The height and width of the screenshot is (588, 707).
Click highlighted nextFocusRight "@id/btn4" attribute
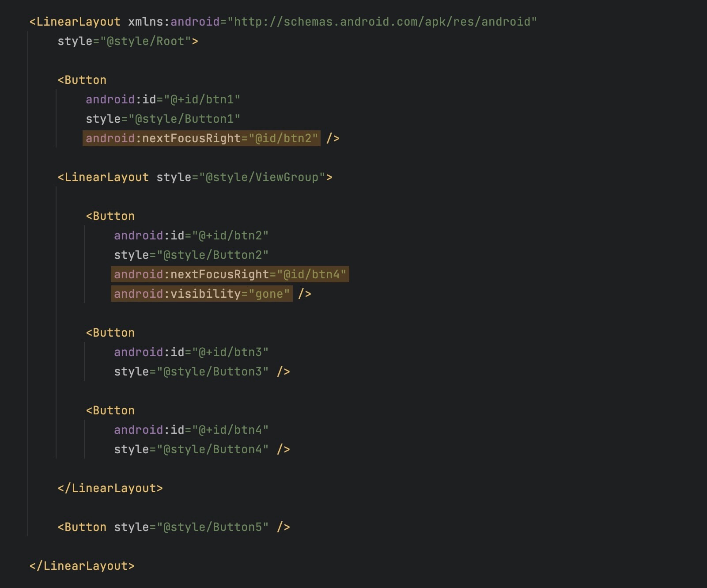(230, 274)
